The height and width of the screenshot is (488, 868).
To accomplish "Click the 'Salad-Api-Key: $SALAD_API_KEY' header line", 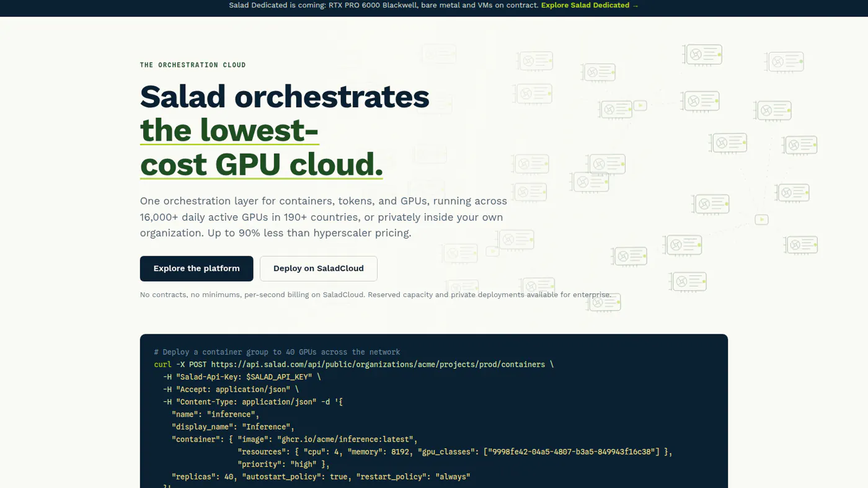I will [242, 377].
